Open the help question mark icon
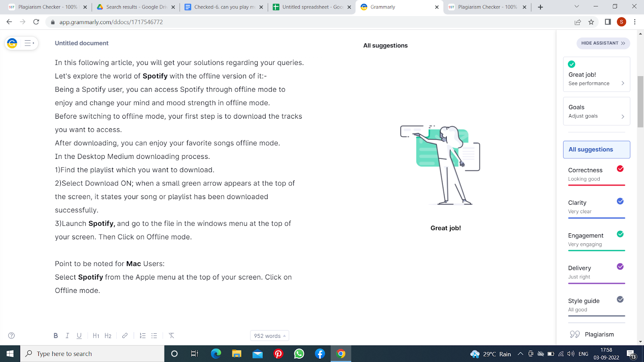The image size is (644, 362). point(12,335)
